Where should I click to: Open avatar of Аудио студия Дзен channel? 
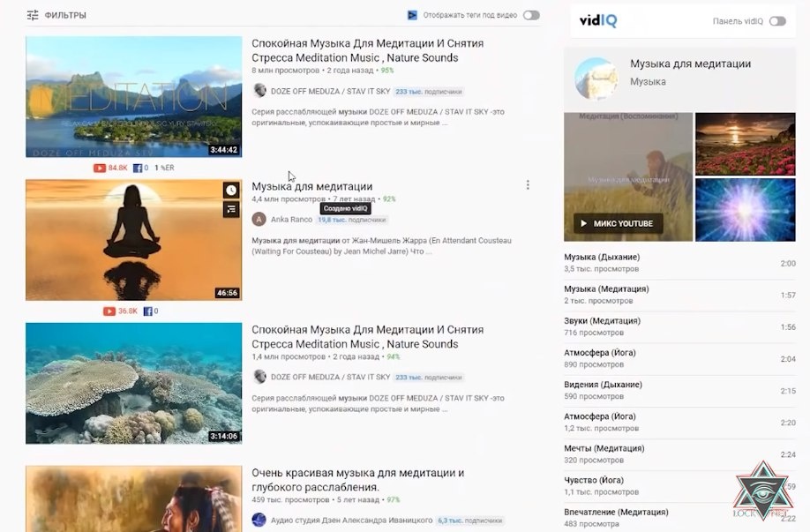(259, 520)
